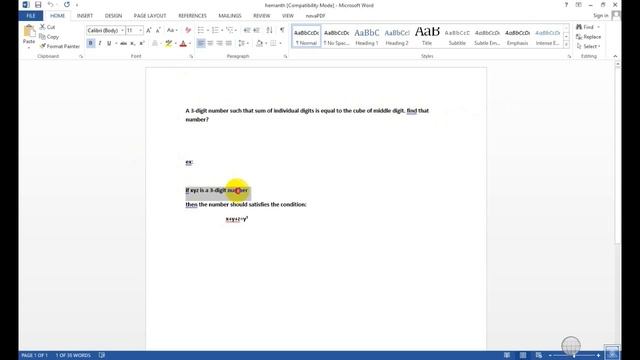The image size is (640, 360).
Task: Increase paragraph indent
Action: [256, 30]
